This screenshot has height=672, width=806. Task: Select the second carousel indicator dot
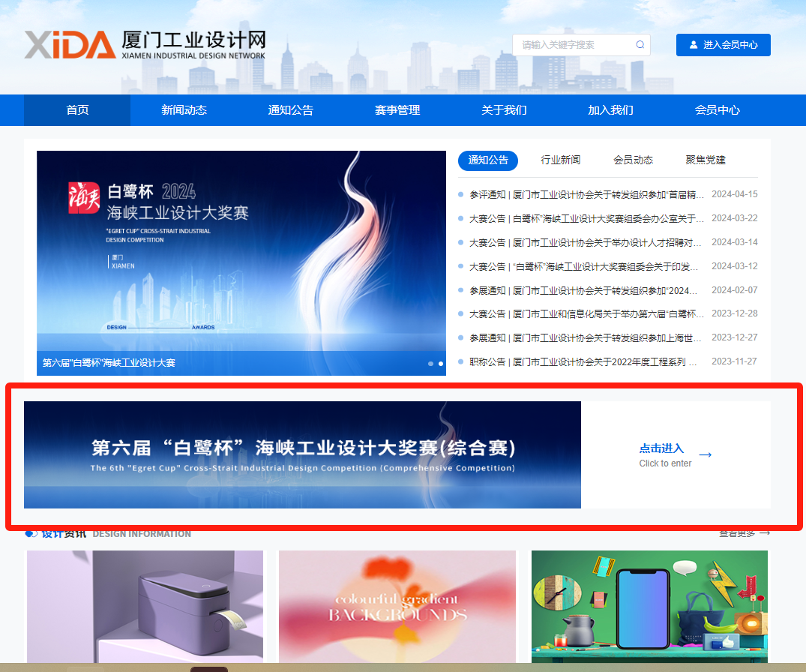(441, 364)
